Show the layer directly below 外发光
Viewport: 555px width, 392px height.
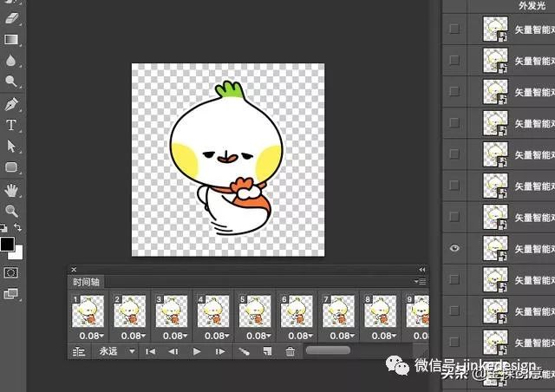tap(454, 29)
